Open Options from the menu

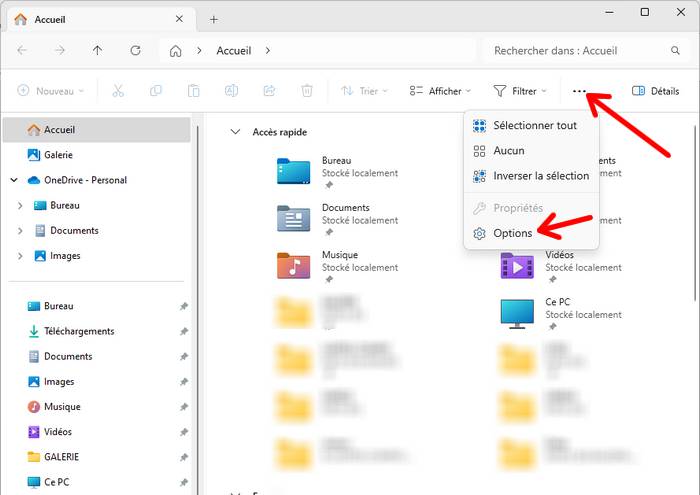pos(531,233)
